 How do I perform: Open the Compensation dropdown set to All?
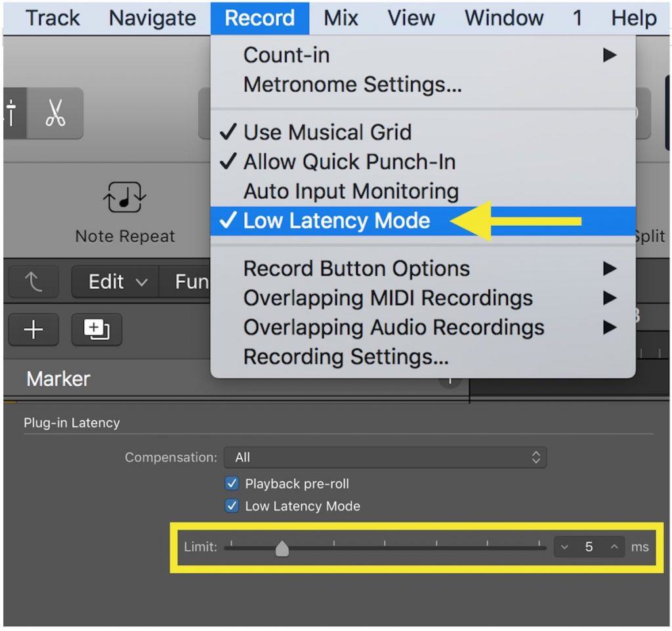tap(385, 457)
